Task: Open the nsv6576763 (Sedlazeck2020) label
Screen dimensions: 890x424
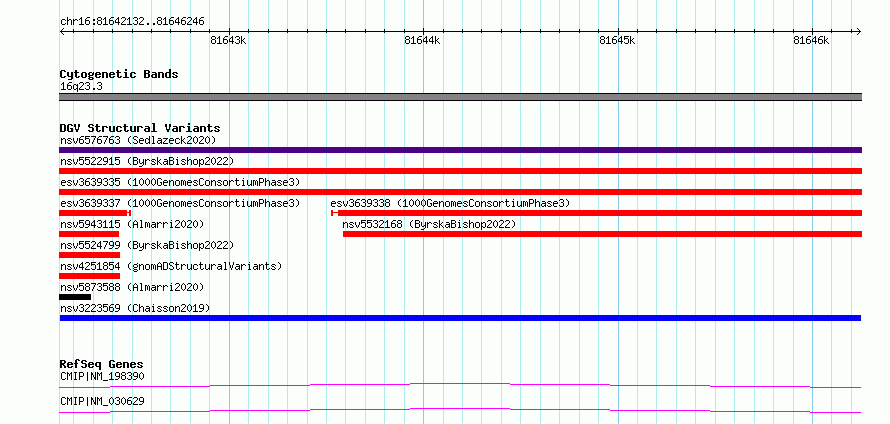Action: coord(138,140)
